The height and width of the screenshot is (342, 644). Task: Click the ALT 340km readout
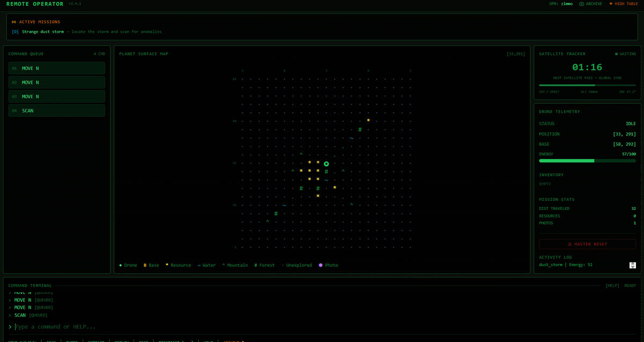pos(589,92)
